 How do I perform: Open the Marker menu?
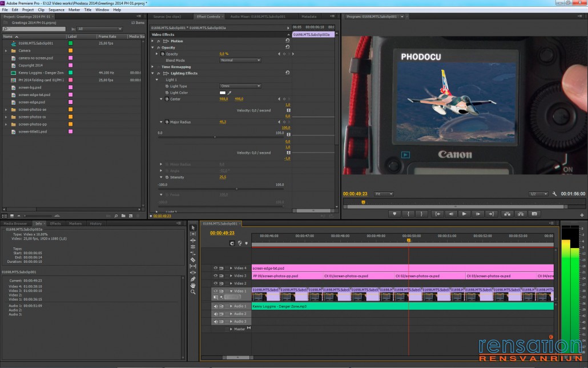(74, 10)
